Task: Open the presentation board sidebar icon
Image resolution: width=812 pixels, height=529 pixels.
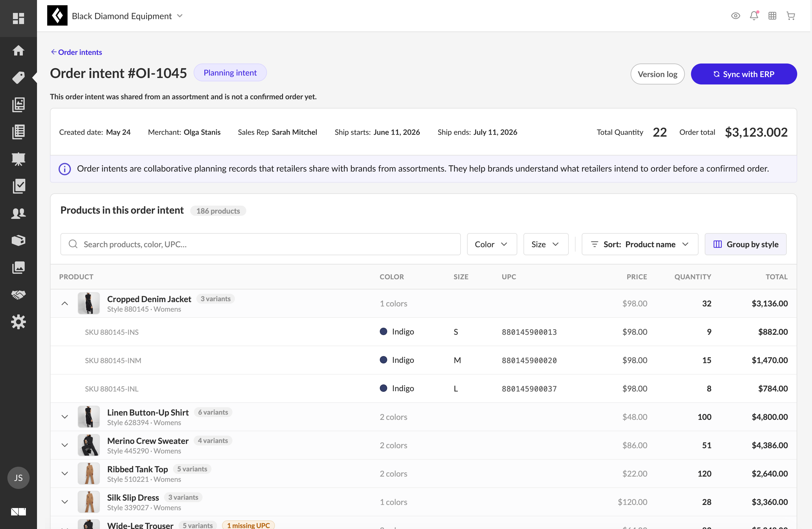Action: (x=18, y=159)
